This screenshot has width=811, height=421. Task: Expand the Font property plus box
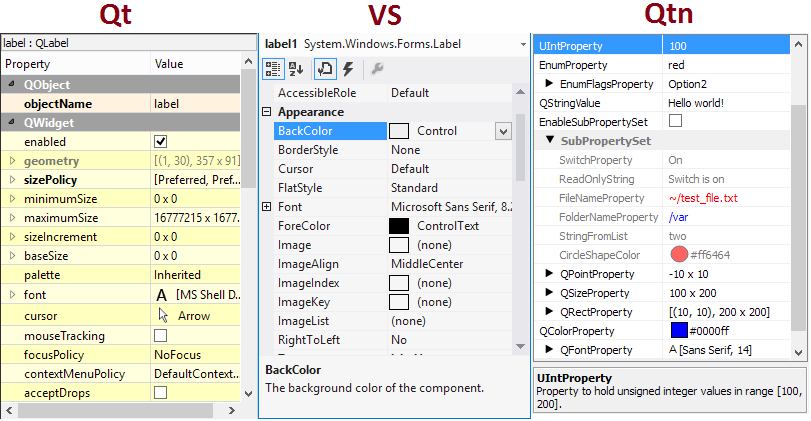coord(266,207)
